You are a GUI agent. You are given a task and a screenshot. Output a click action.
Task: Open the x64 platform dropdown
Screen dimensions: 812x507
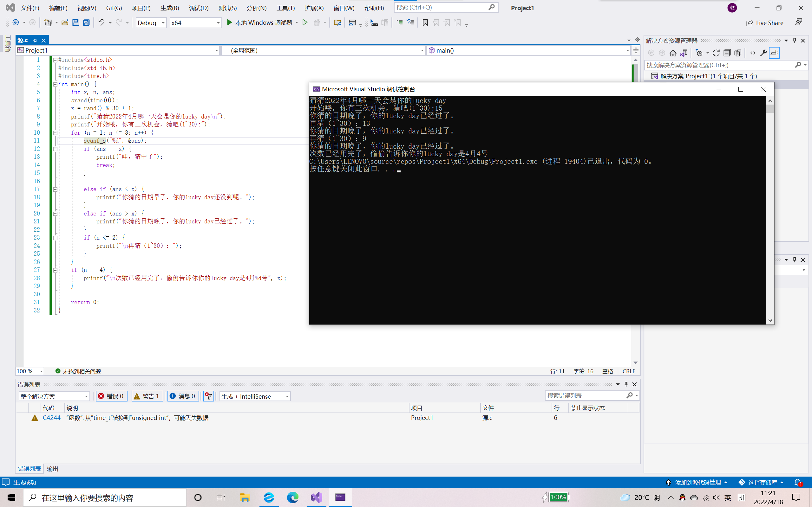click(195, 22)
